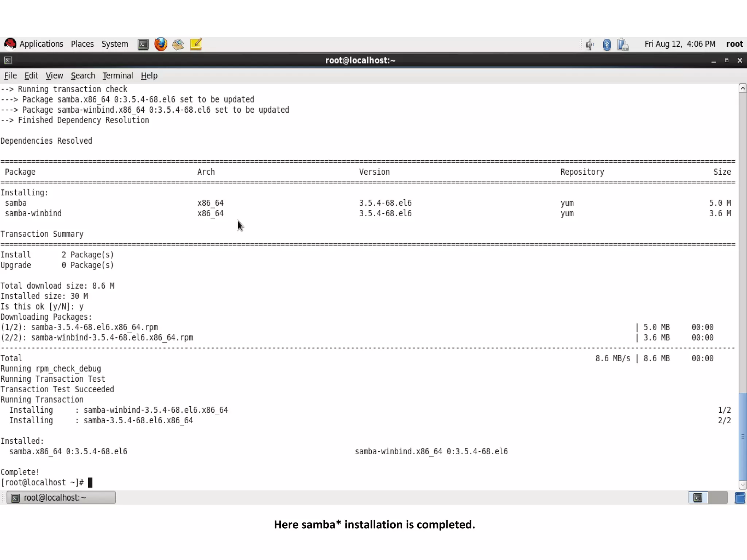Screen dimensions: 747x560
Task: Open the yellow notes launcher icon
Action: click(196, 44)
